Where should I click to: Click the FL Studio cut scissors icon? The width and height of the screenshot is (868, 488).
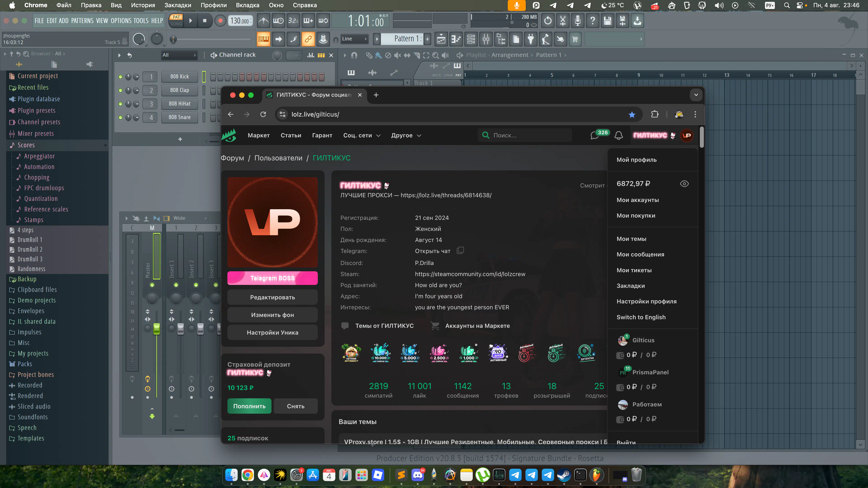(563, 21)
